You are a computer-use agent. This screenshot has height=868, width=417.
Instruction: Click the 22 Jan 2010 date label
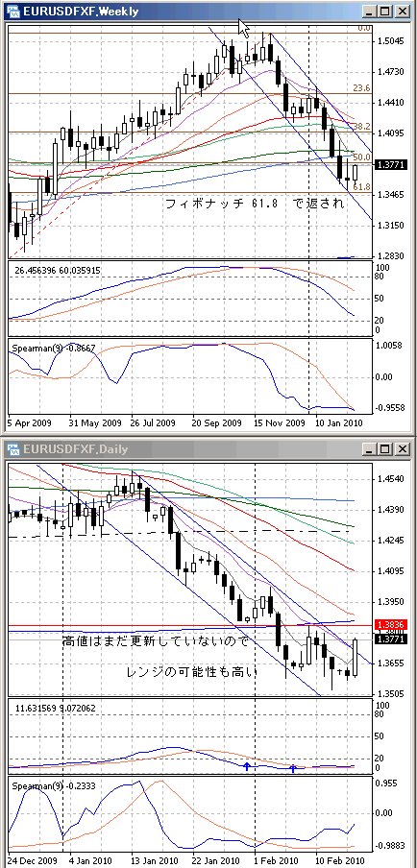click(x=216, y=861)
